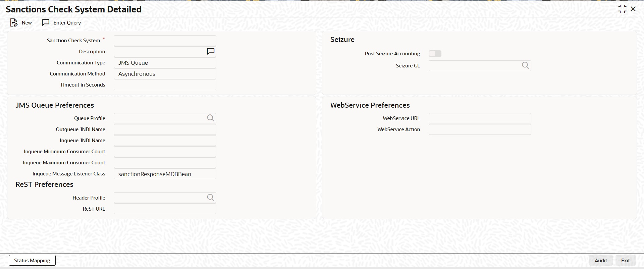Open Queue Profile lookup search icon
644x269 pixels.
tap(211, 118)
